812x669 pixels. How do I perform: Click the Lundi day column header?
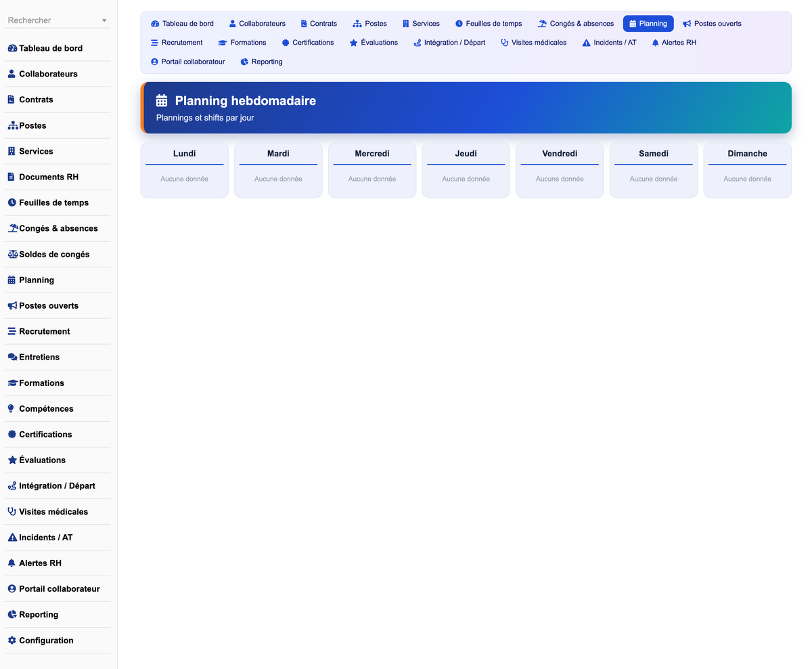(184, 154)
